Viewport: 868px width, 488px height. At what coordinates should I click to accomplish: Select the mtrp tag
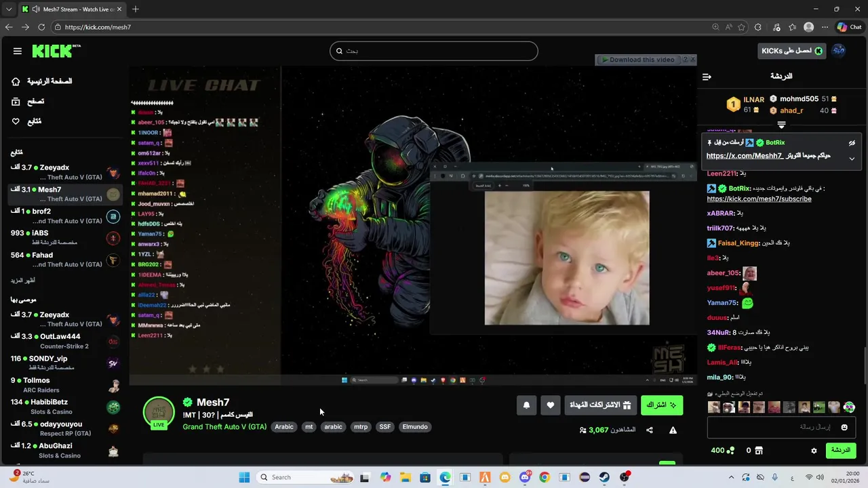pyautogui.click(x=361, y=427)
